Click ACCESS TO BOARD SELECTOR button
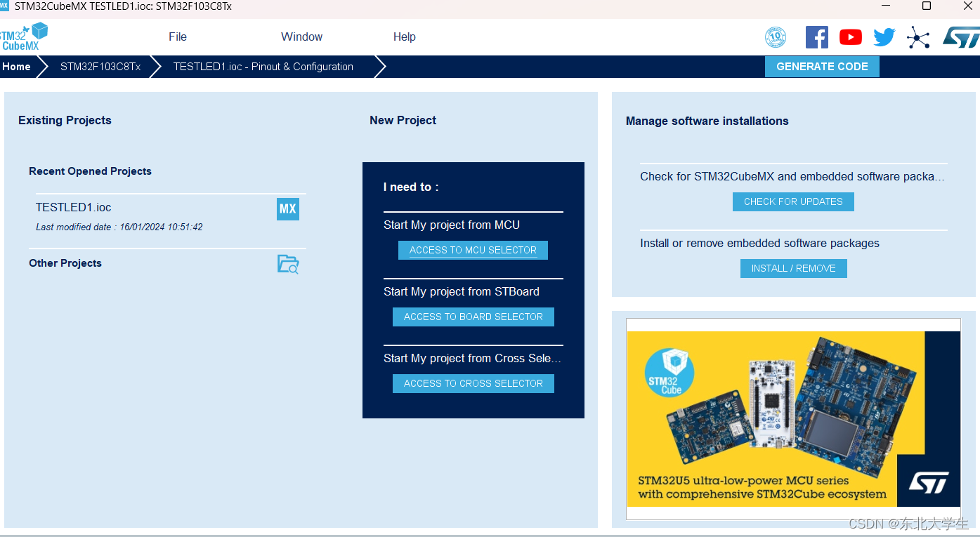This screenshot has width=980, height=537. pos(473,317)
